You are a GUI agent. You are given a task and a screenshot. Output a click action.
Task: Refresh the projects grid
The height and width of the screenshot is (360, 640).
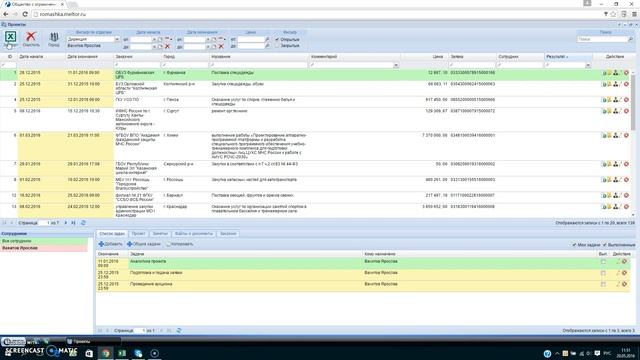tap(83, 223)
